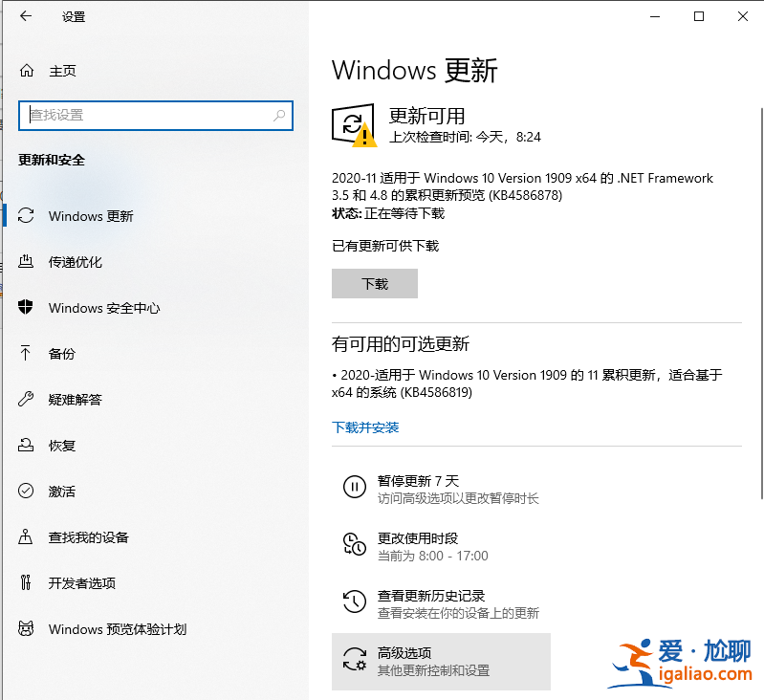
Task: Click 当前为 8:00 - 17:00 text
Action: 432,556
